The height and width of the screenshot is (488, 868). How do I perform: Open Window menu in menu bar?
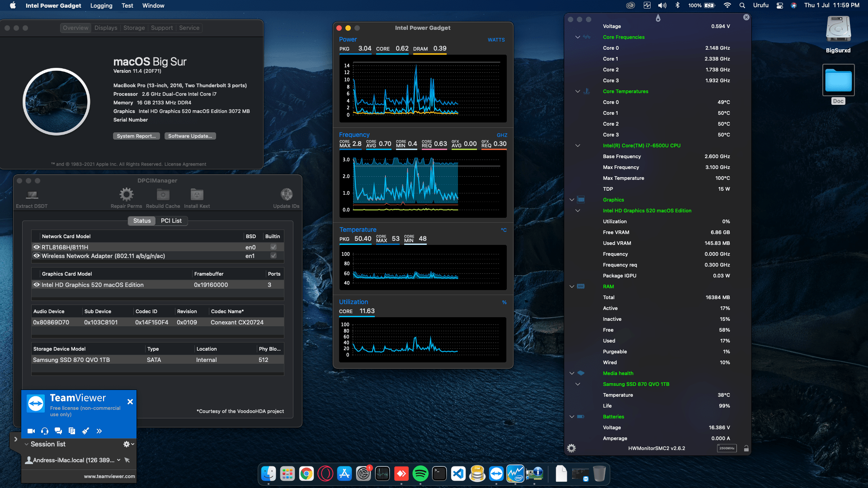tap(153, 5)
